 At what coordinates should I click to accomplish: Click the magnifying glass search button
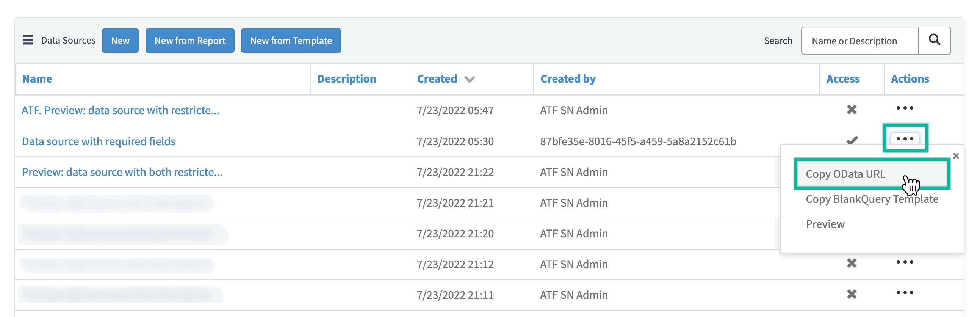(934, 40)
